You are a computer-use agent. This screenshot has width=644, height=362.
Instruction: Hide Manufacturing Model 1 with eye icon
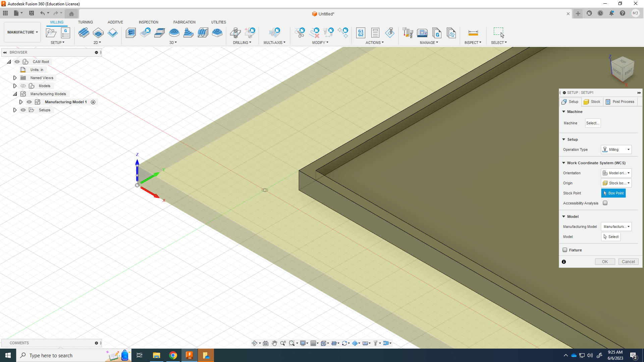pyautogui.click(x=29, y=102)
